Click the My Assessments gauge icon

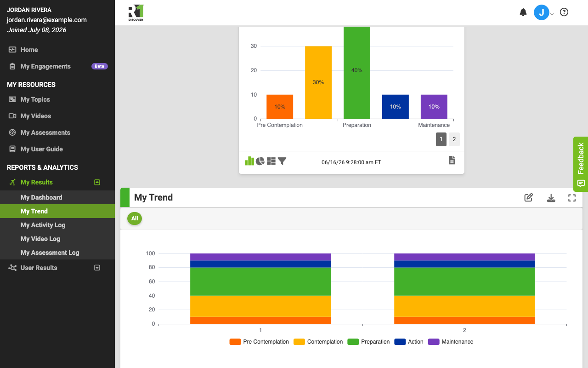coord(12,132)
